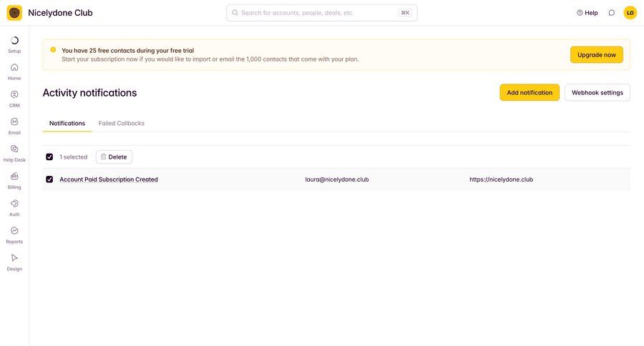
Task: Click the Activity notifications heading
Action: point(89,93)
